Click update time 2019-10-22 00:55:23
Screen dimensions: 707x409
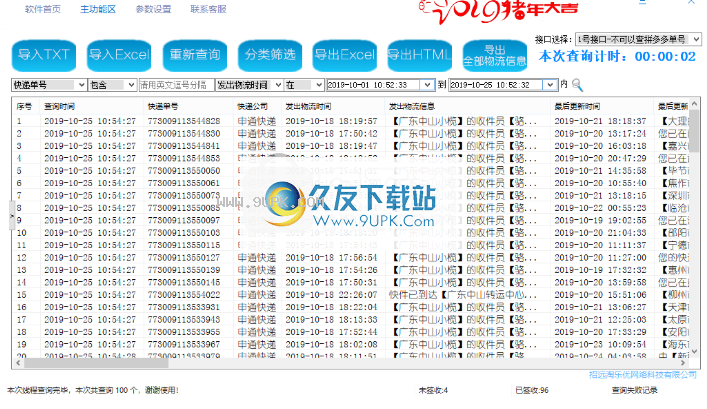(600, 208)
